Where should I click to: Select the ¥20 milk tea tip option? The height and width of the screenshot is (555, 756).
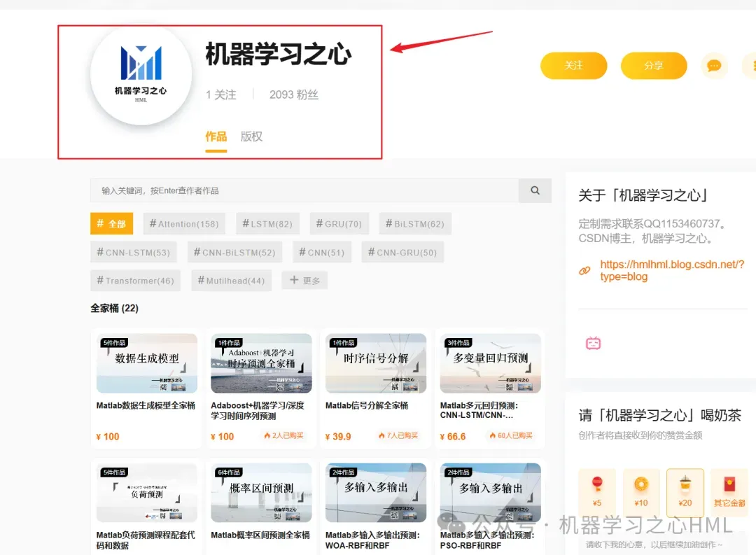pos(685,492)
